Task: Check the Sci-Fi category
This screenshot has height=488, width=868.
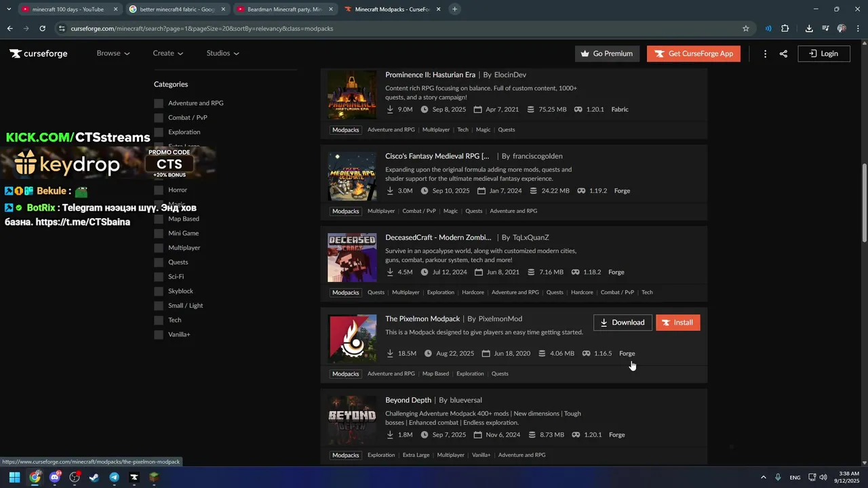Action: pos(159,277)
